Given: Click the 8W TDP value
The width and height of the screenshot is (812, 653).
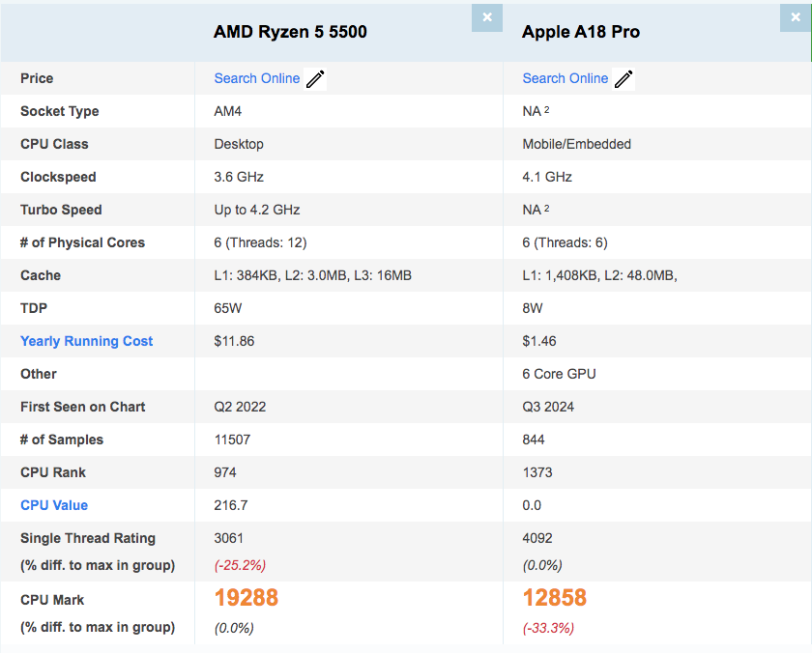Looking at the screenshot, I should click(x=533, y=308).
